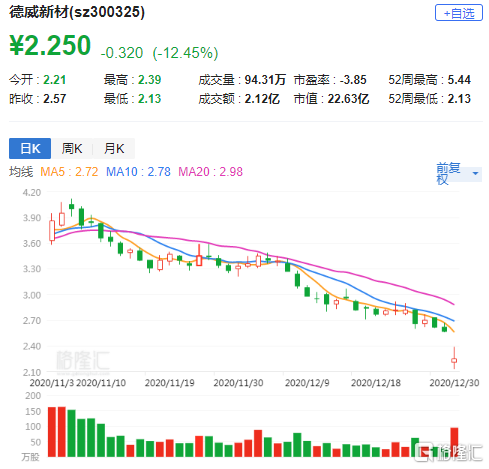Click the first red candlestick on 2020/11/3
Screen dimensions: 489x469
coord(52,229)
